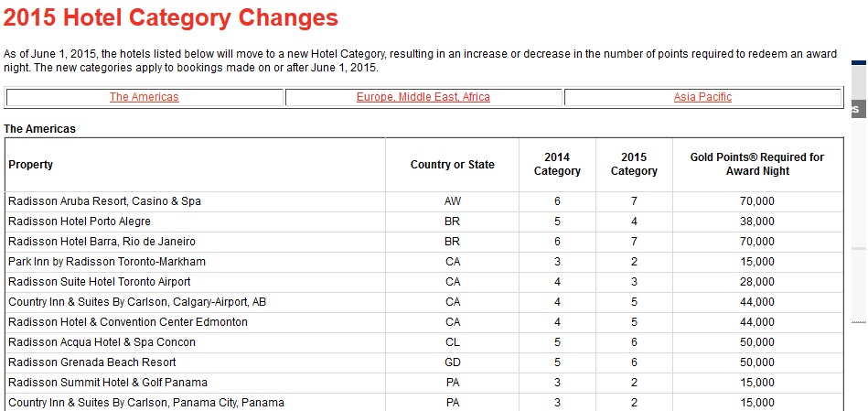The width and height of the screenshot is (868, 411).
Task: Jump to Europe, Middle East, Africa section
Action: (423, 97)
